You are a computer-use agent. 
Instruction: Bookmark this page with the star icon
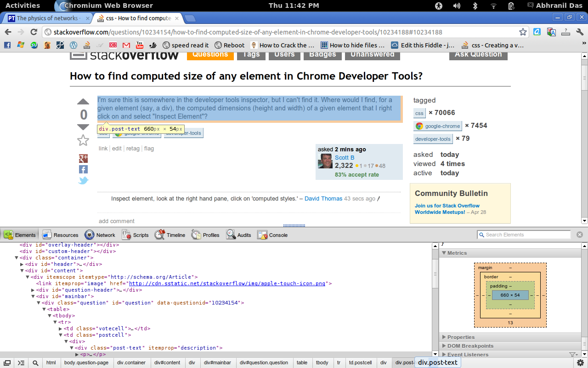click(523, 32)
